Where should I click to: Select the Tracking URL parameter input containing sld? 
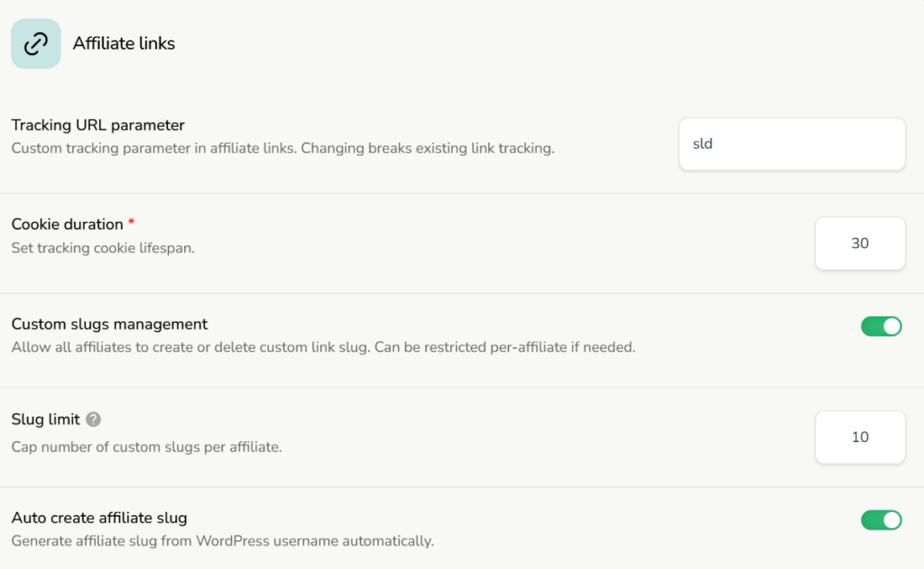click(791, 143)
